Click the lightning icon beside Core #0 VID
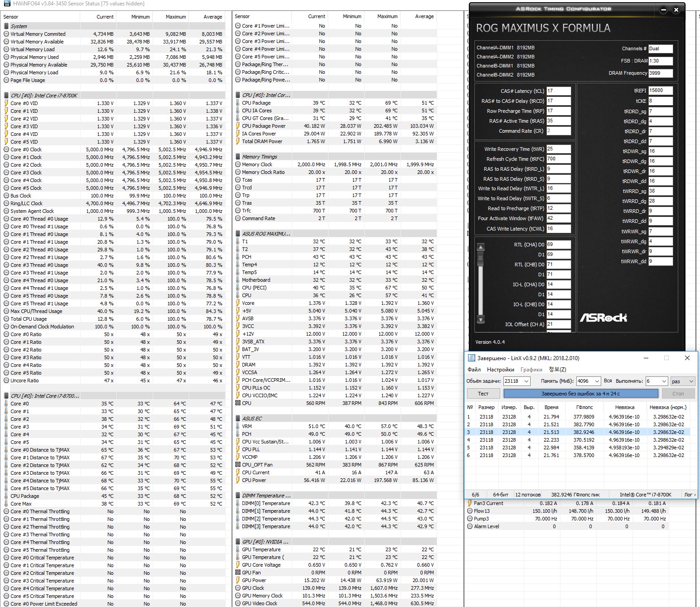700x607 pixels. pos(6,103)
